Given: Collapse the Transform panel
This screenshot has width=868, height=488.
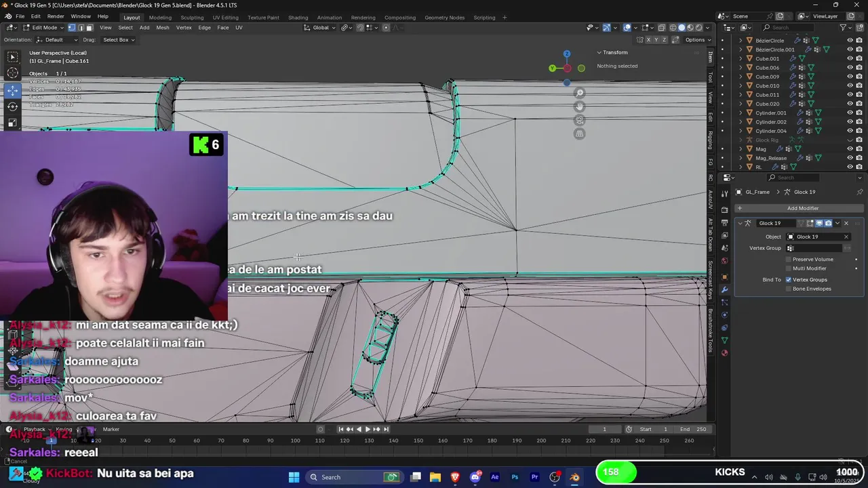Looking at the screenshot, I should (x=599, y=52).
